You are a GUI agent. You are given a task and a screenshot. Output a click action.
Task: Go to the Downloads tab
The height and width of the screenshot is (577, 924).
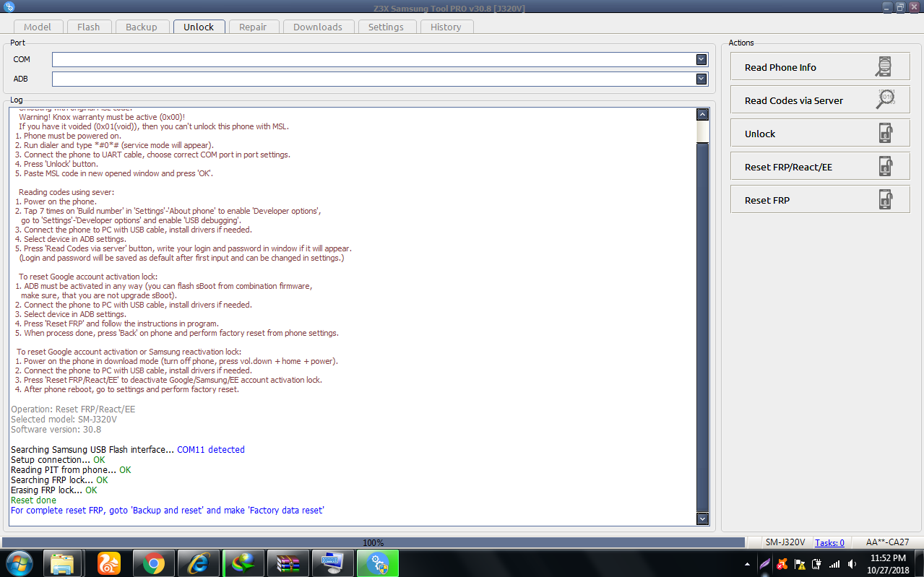coord(318,27)
